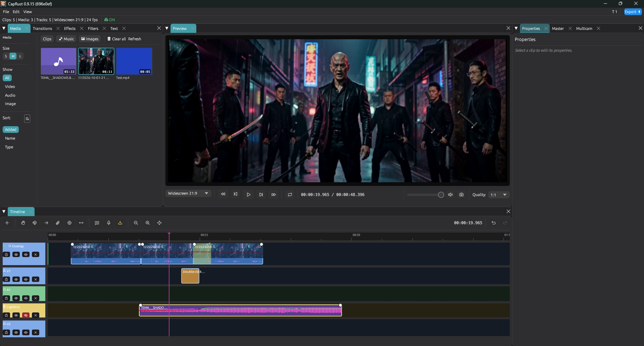Click the preview volume speaker icon

tap(450, 195)
